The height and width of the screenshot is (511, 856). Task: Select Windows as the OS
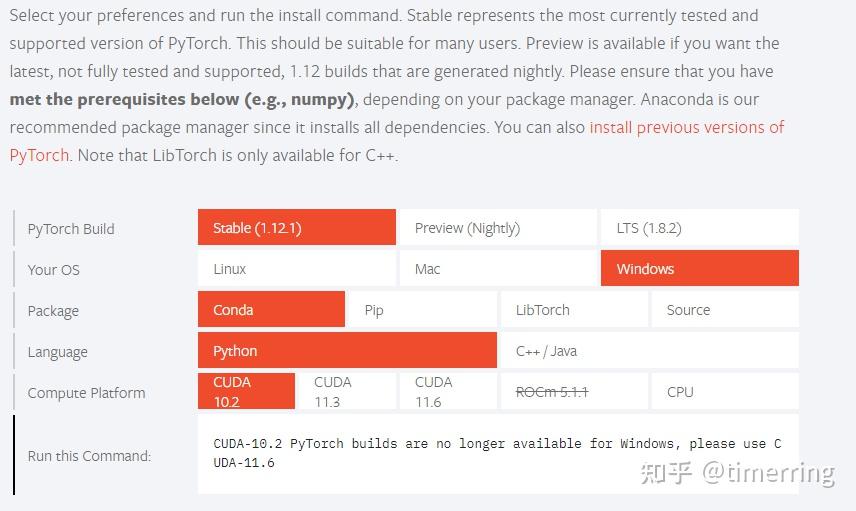point(699,269)
